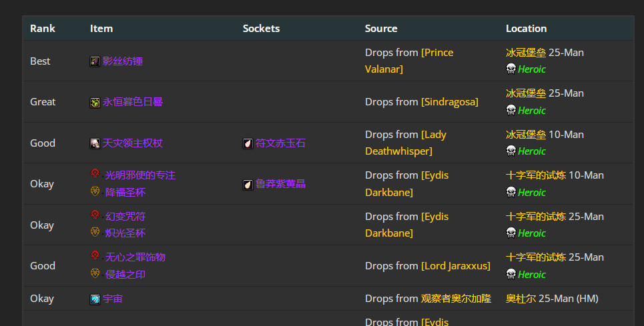Screen dimensions: 644x326
Task: Open the [Sindragosa] boss link
Action: (x=450, y=102)
